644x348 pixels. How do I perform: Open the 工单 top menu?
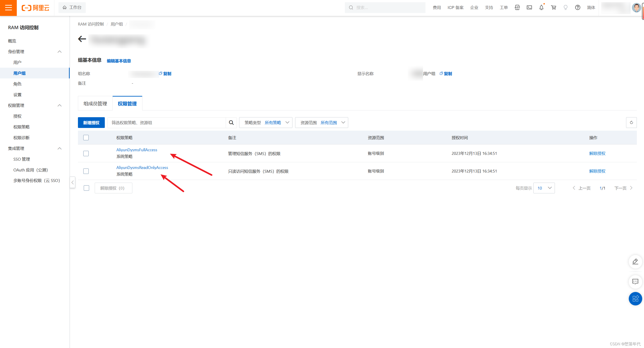(504, 7)
